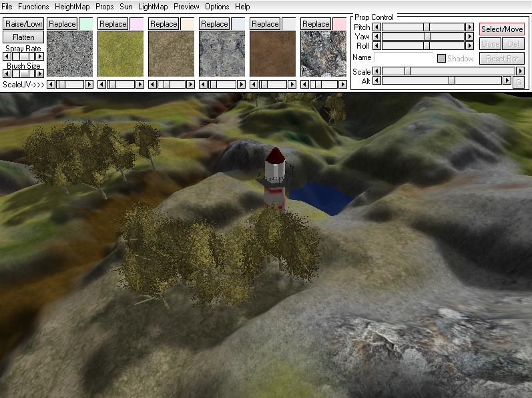The height and width of the screenshot is (398, 532).
Task: Increase Roll with right arrow
Action: 469,46
